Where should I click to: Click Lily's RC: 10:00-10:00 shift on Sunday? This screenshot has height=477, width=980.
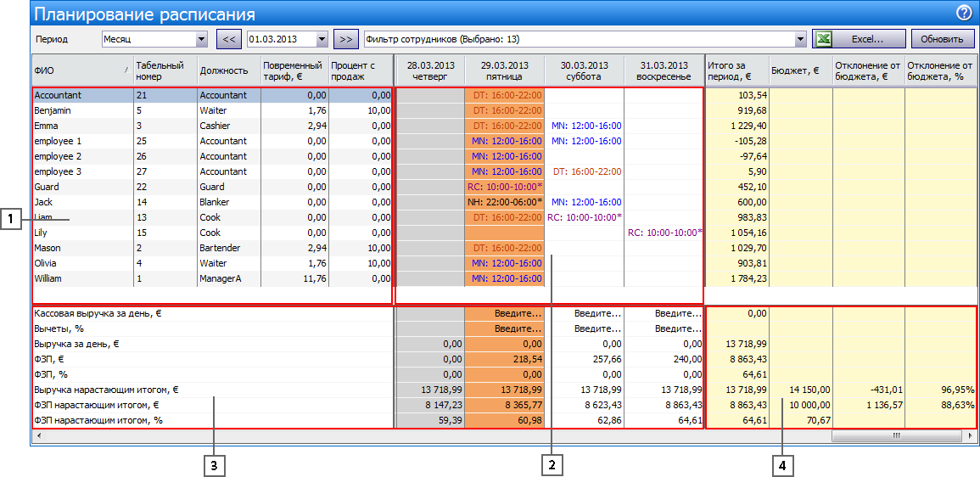coord(664,233)
